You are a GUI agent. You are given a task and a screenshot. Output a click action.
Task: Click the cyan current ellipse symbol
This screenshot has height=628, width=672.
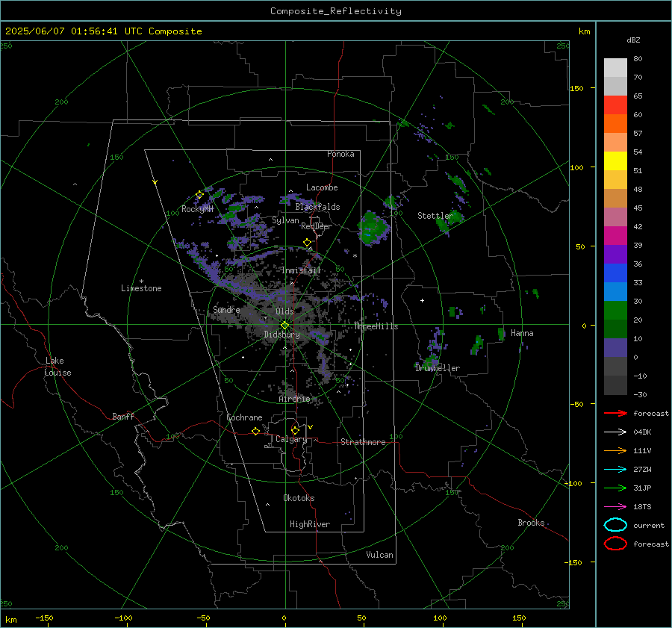pyautogui.click(x=615, y=525)
